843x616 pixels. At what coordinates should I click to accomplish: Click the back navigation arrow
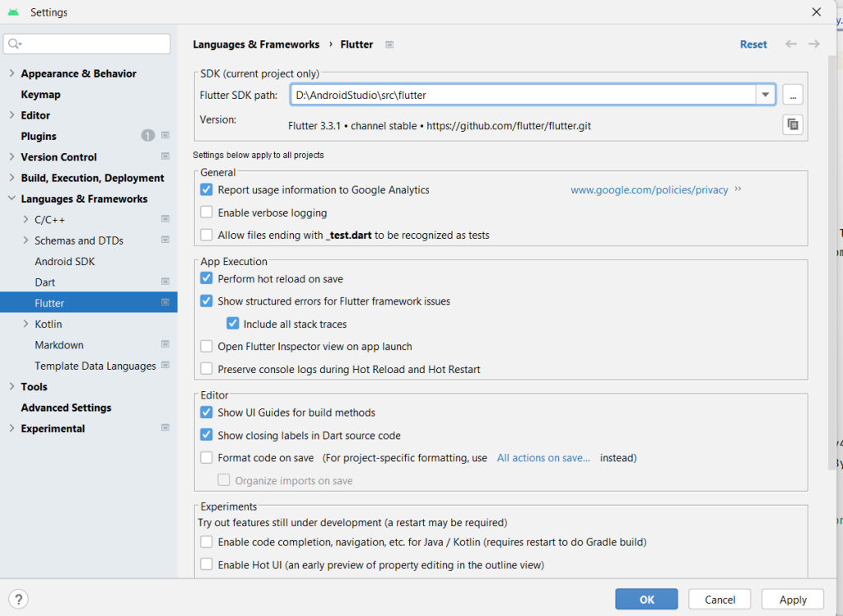click(x=790, y=44)
